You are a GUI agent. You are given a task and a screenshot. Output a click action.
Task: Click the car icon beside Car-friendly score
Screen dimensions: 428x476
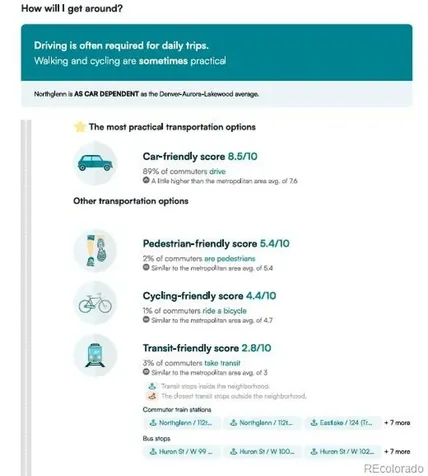pyautogui.click(x=95, y=163)
